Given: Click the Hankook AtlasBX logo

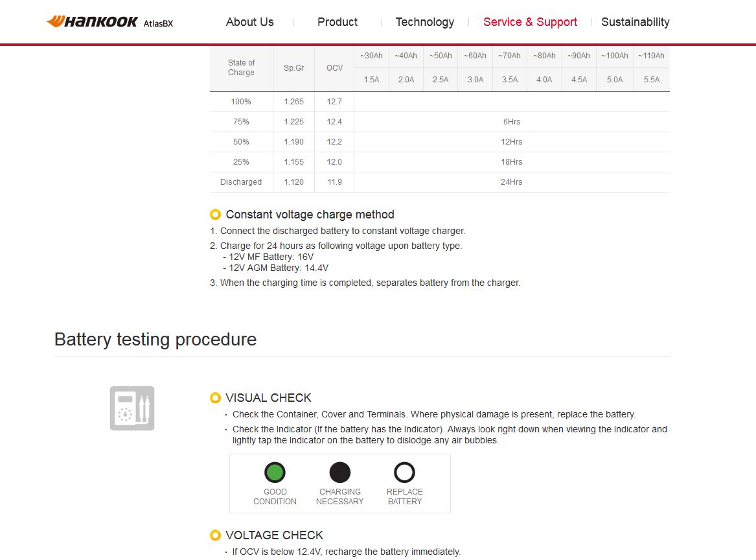Looking at the screenshot, I should tap(109, 21).
